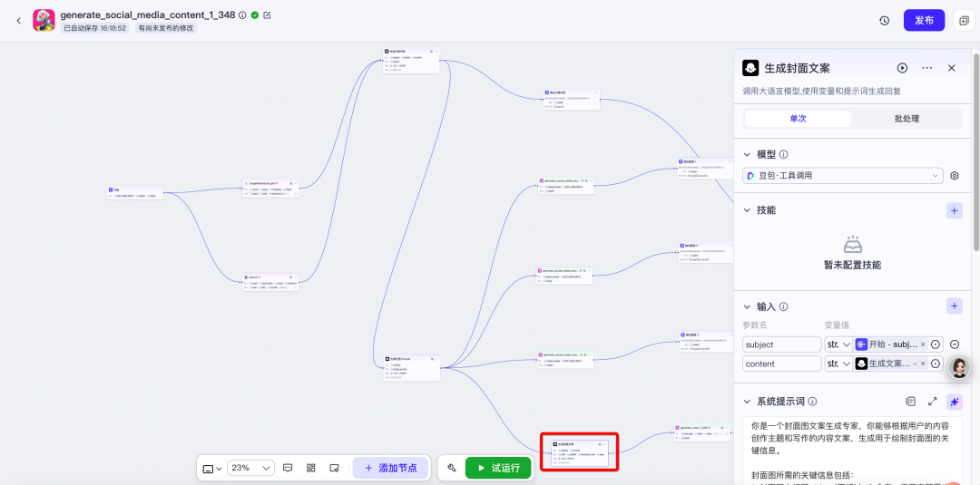The width and height of the screenshot is (980, 485).
Task: Collapse the 输入 section
Action: click(748, 306)
